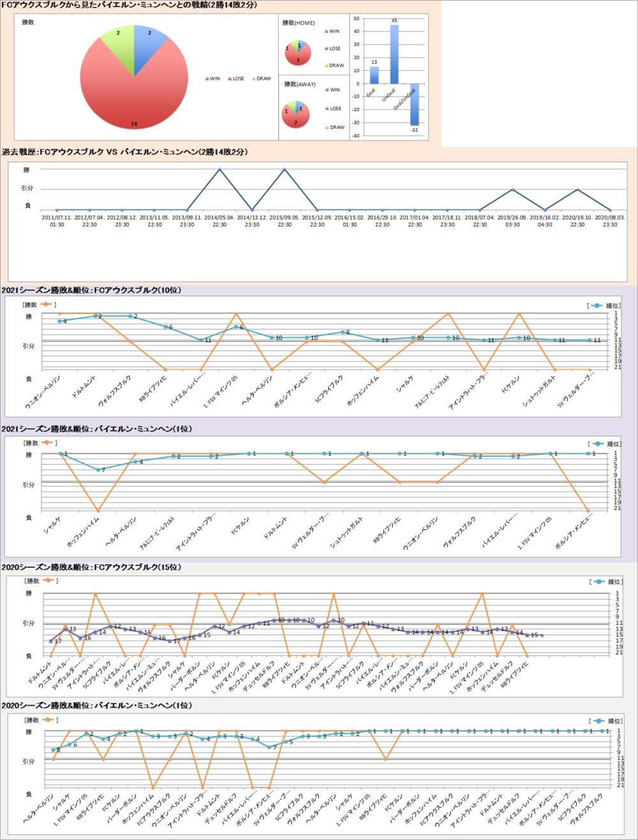Click 勝敗 legend marker in 2020 Bayern chart

click(x=47, y=719)
